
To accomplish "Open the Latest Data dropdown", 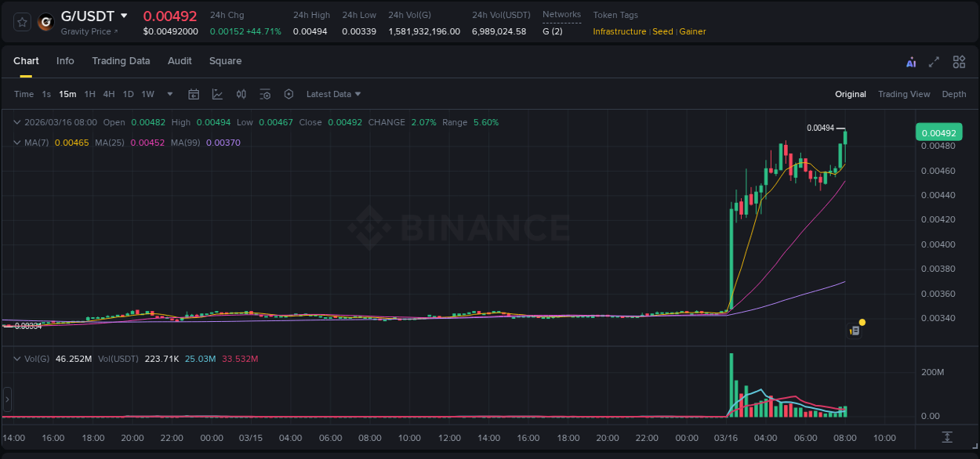I will click(332, 94).
